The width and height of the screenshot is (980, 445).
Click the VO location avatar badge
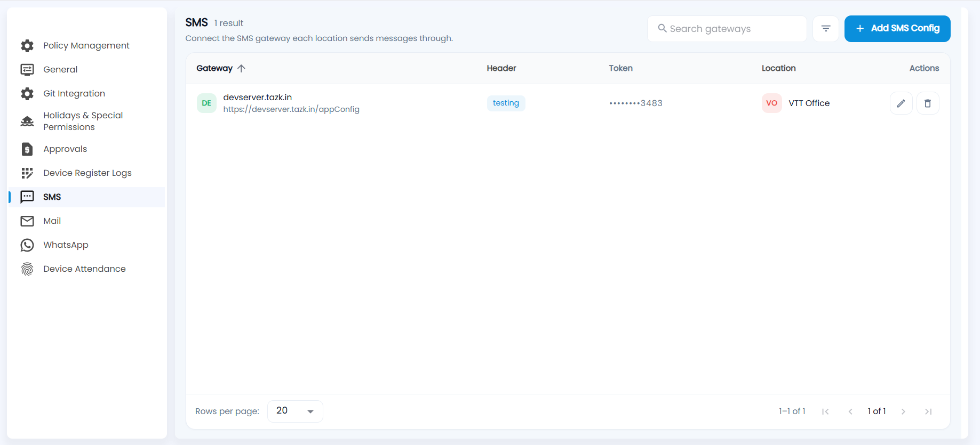[x=772, y=103]
